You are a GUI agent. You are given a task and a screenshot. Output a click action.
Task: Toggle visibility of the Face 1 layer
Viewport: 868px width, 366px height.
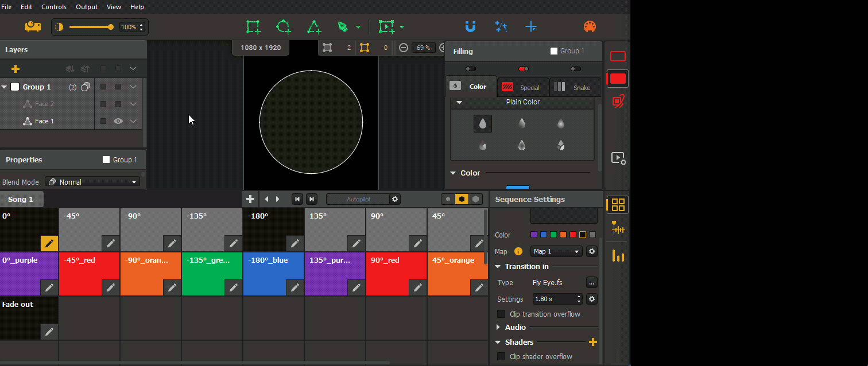click(118, 121)
